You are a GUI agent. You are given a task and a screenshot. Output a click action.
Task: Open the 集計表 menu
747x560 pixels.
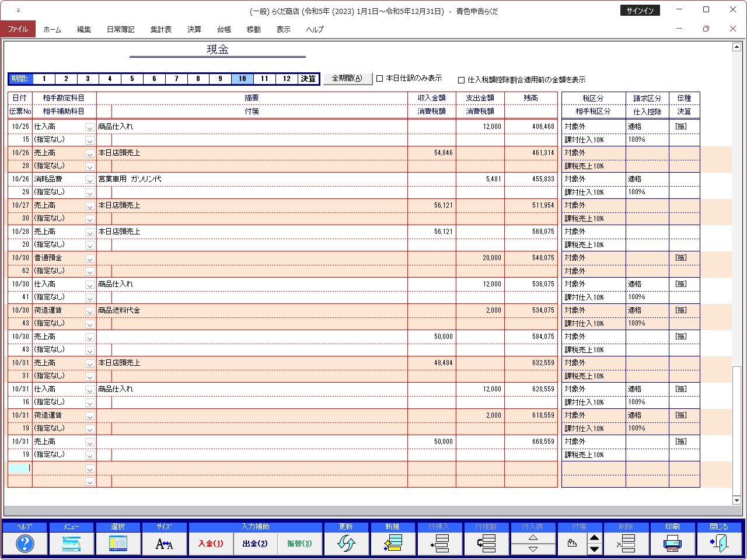161,29
